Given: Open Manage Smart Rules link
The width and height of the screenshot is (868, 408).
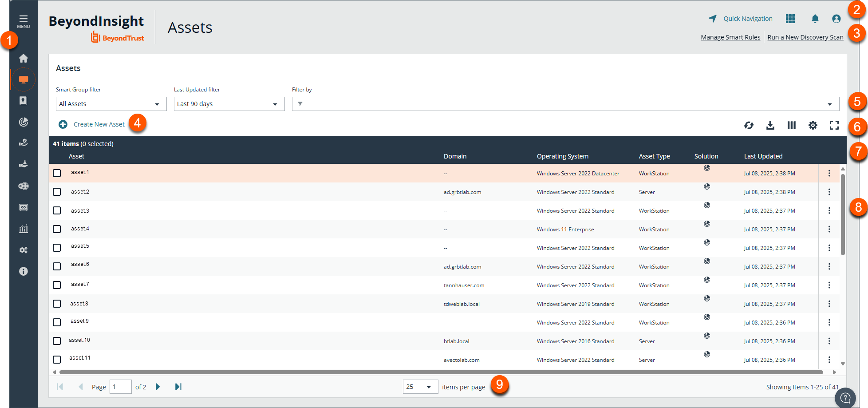Looking at the screenshot, I should pos(730,37).
